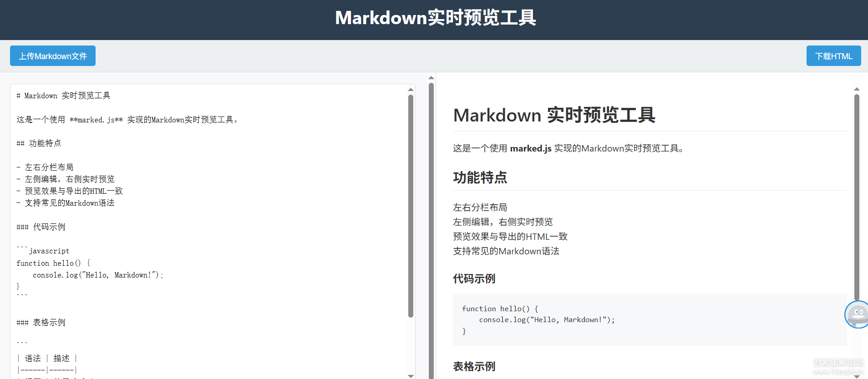The image size is (868, 379).
Task: Click the preview heading '代码示例'
Action: pyautogui.click(x=474, y=279)
